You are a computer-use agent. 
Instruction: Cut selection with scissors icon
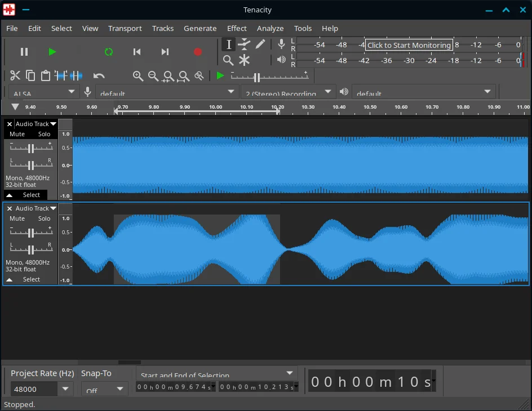(x=15, y=75)
